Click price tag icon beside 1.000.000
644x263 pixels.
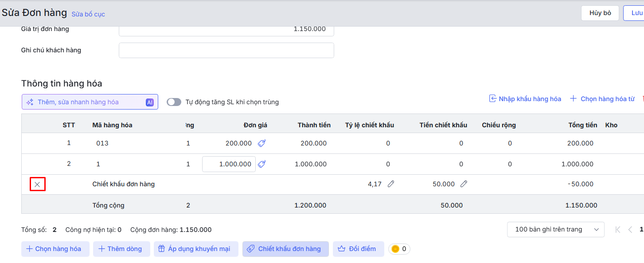point(262,164)
